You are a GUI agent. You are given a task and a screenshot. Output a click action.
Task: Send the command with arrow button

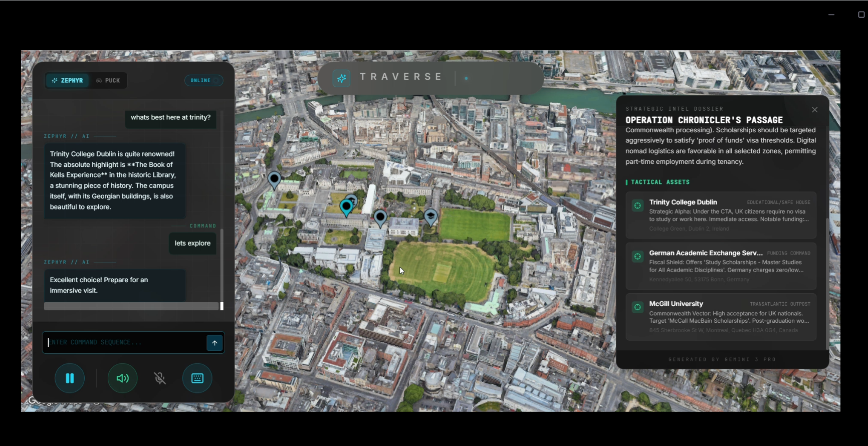click(214, 343)
